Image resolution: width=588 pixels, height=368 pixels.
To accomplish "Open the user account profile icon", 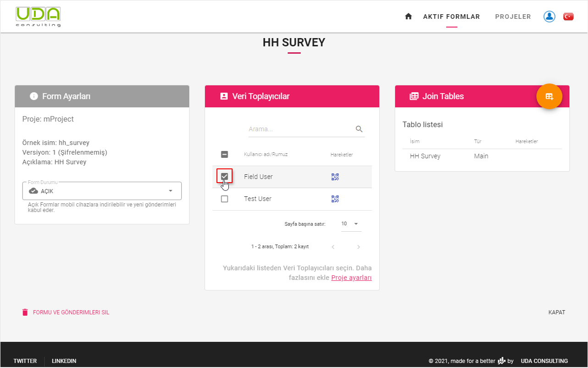I will (549, 17).
